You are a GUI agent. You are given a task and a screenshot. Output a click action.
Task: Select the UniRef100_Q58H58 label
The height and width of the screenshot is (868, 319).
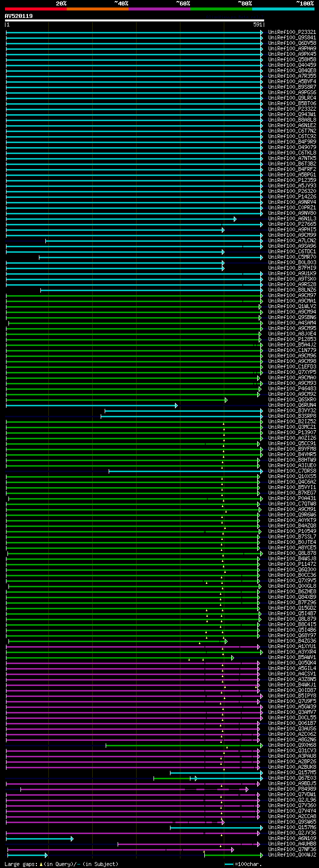point(292,59)
